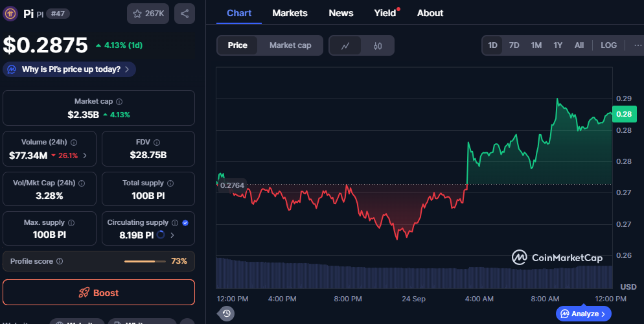Image resolution: width=644 pixels, height=324 pixels.
Task: Expand Volume (24h) details chevron
Action: [x=85, y=156]
